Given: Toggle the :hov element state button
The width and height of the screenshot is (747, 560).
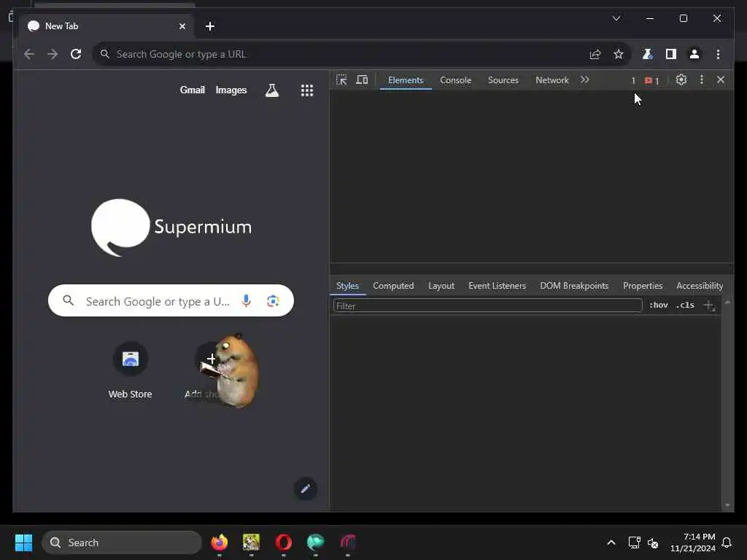Looking at the screenshot, I should click(659, 306).
